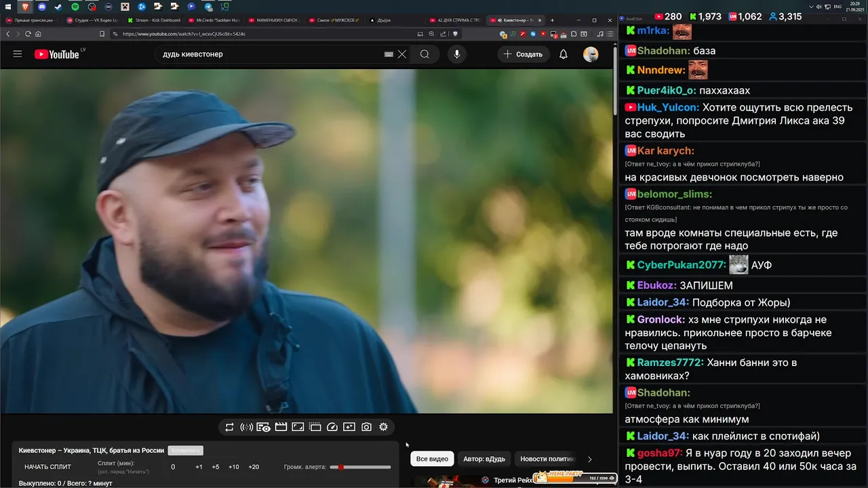The image size is (868, 488).
Task: Click the YouTube search input field
Action: 271,54
